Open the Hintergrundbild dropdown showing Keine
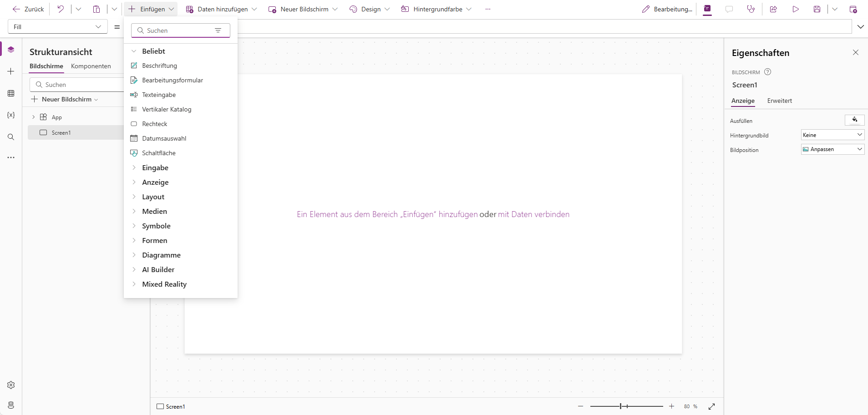This screenshot has width=868, height=415. tap(832, 135)
